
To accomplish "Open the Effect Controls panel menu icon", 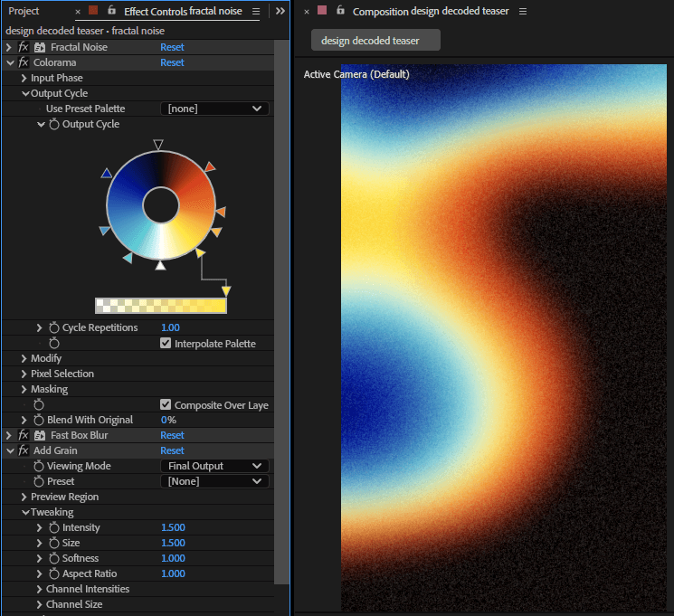I will coord(256,11).
